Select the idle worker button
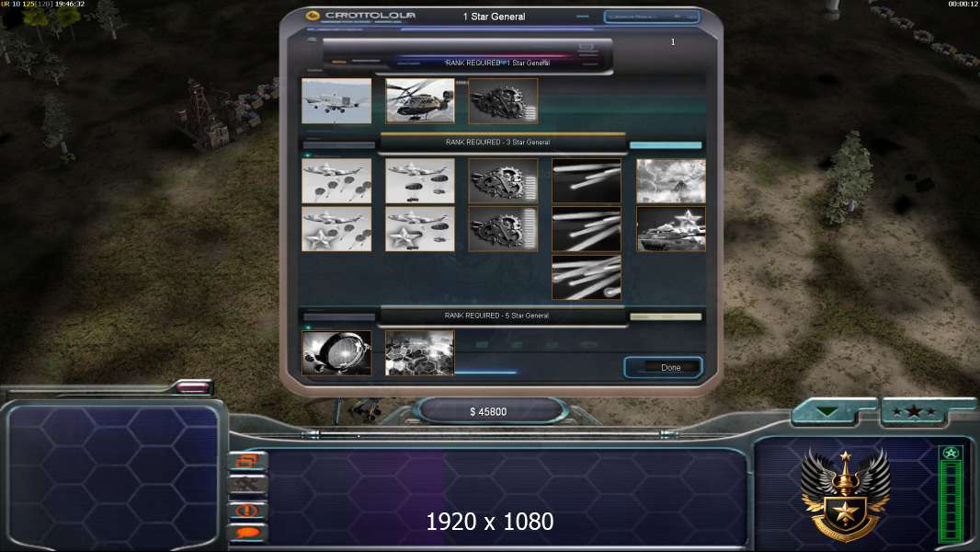The image size is (980, 552). (x=248, y=485)
